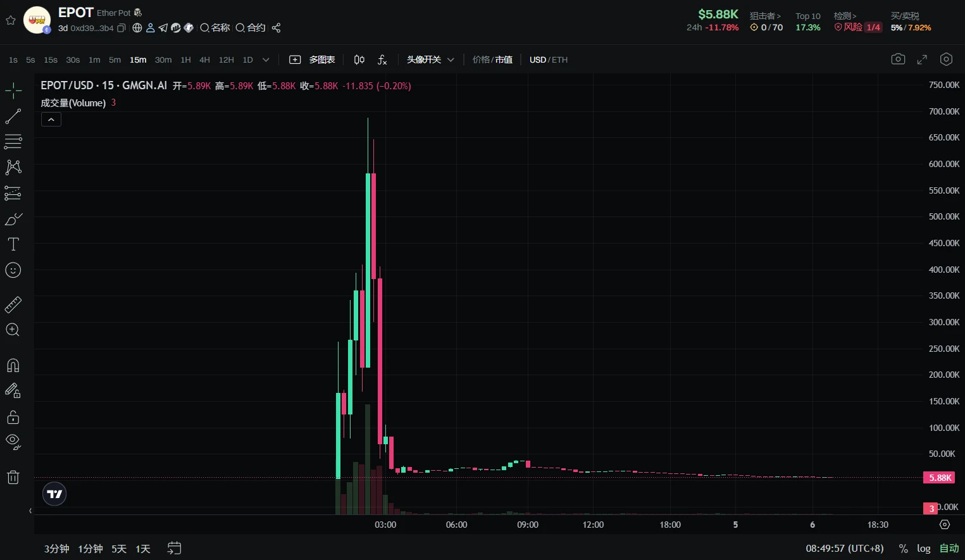The image size is (965, 560).
Task: Open 多图表 multi-chart layout
Action: [312, 59]
